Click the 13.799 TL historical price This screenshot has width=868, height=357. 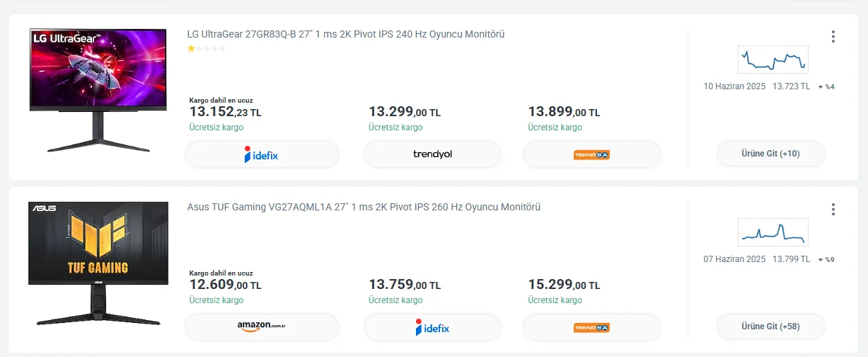792,259
